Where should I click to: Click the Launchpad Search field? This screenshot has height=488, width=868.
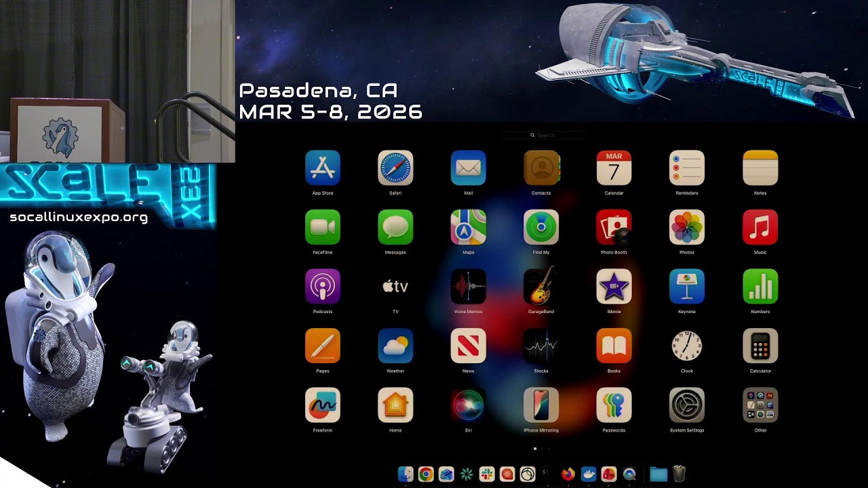542,136
